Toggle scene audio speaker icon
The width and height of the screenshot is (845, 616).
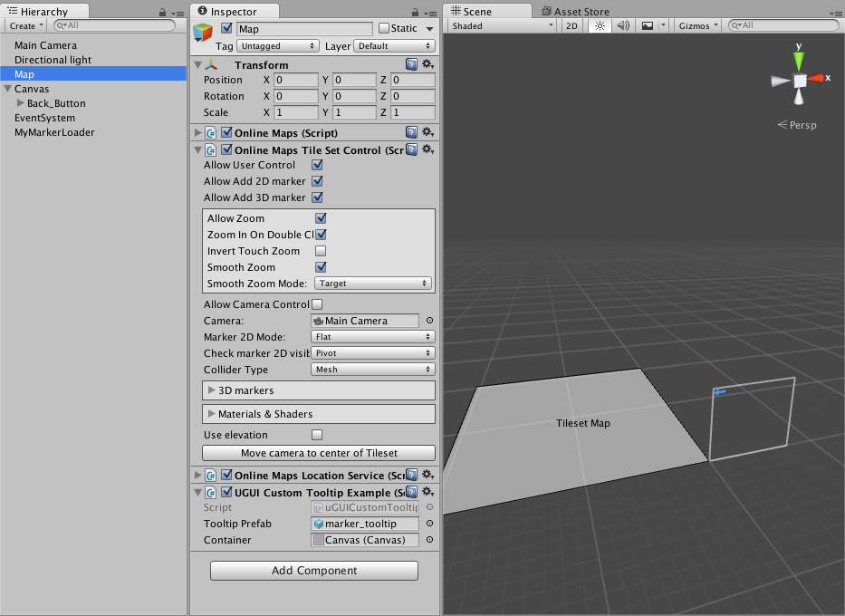coord(623,26)
